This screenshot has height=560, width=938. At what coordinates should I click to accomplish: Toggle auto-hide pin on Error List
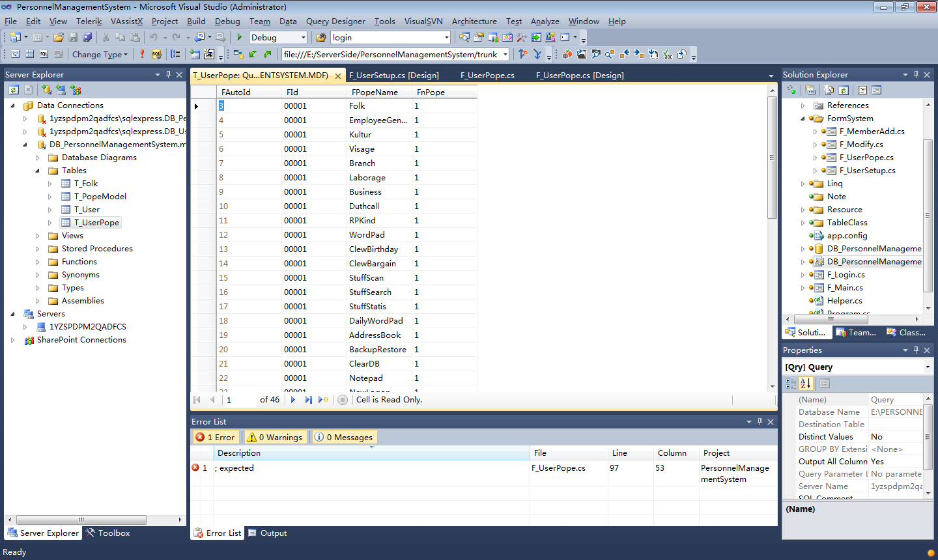[760, 422]
